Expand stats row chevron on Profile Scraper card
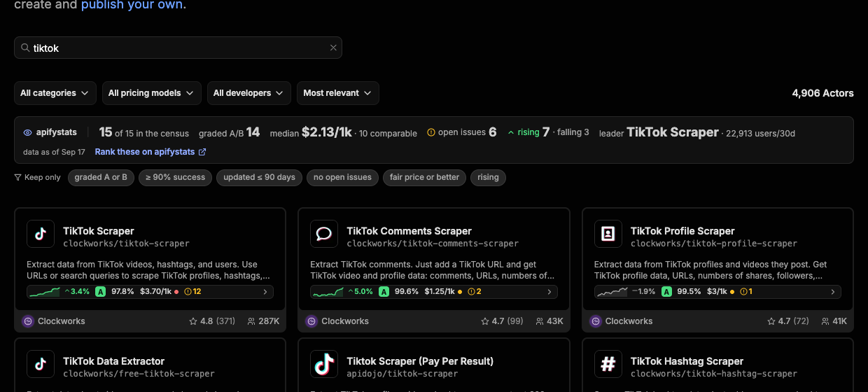The width and height of the screenshot is (868, 392). (x=833, y=292)
